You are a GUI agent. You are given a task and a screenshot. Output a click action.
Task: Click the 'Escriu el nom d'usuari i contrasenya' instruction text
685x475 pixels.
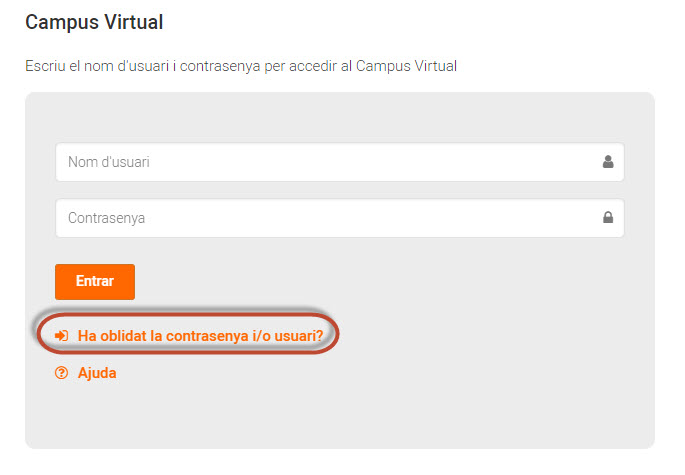tap(241, 66)
